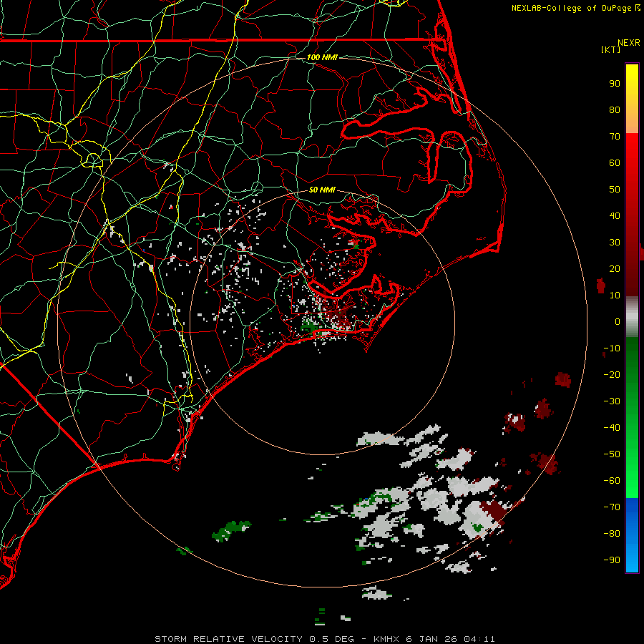Viewport: 644px width, 644px height.
Task: Click the 40 value on the velocity scale
Action: coord(615,216)
